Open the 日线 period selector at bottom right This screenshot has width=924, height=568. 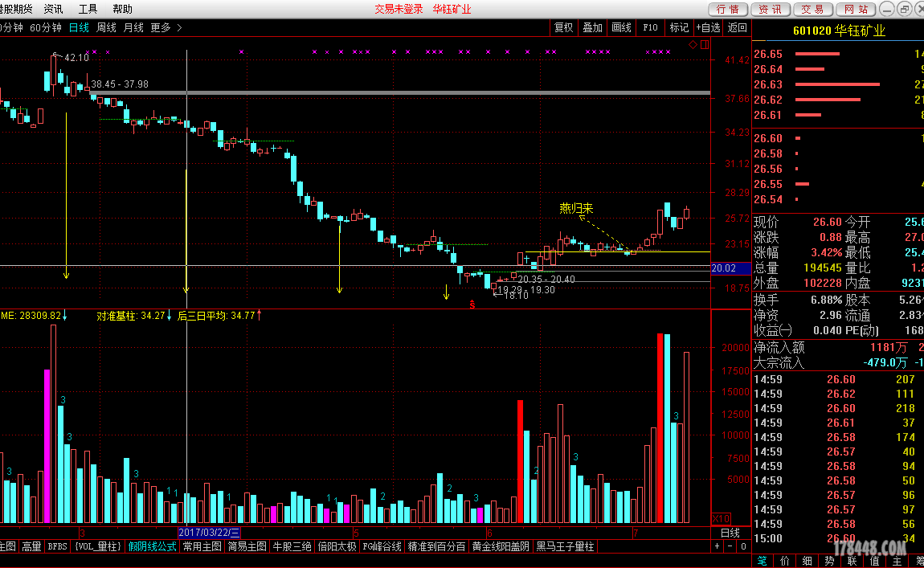click(x=730, y=533)
